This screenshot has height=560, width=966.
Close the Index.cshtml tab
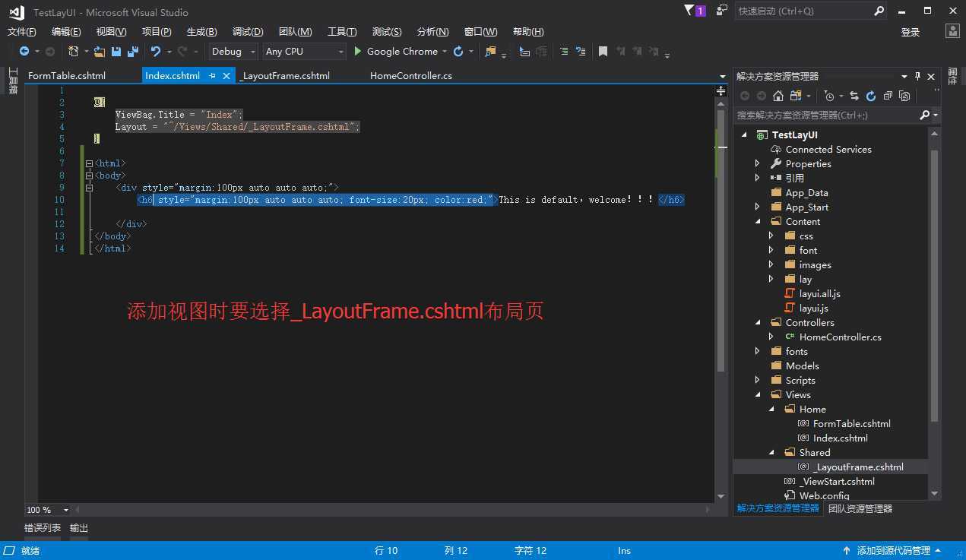[226, 76]
